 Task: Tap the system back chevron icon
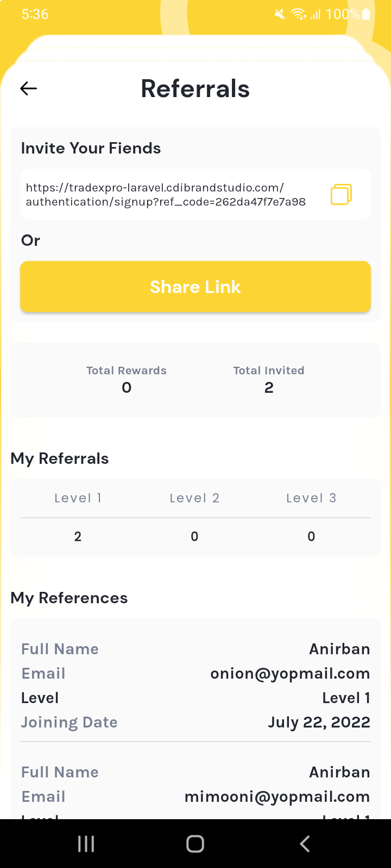[305, 844]
